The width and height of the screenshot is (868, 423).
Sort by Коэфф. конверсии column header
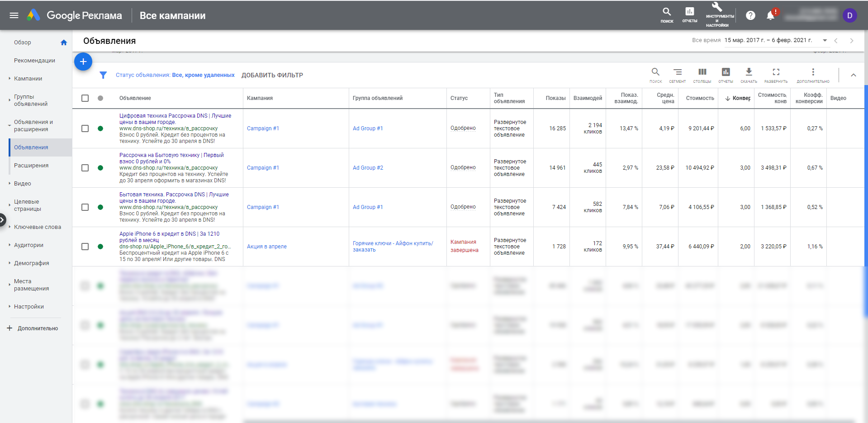809,98
